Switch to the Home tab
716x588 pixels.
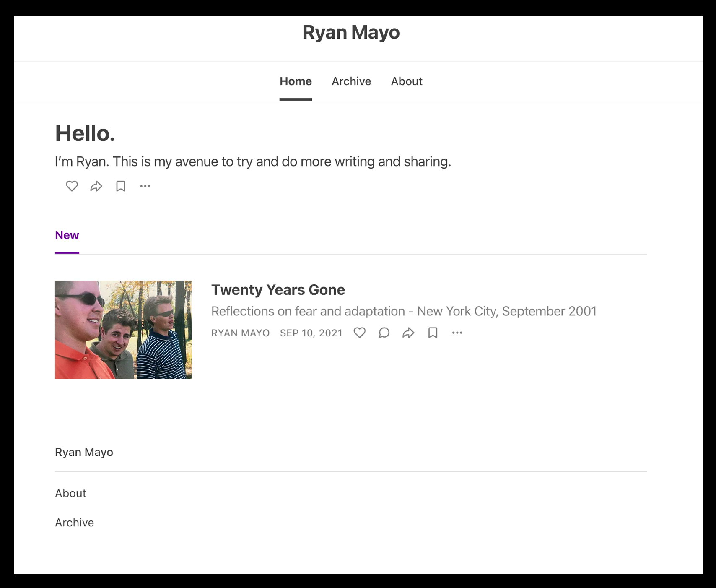click(296, 81)
